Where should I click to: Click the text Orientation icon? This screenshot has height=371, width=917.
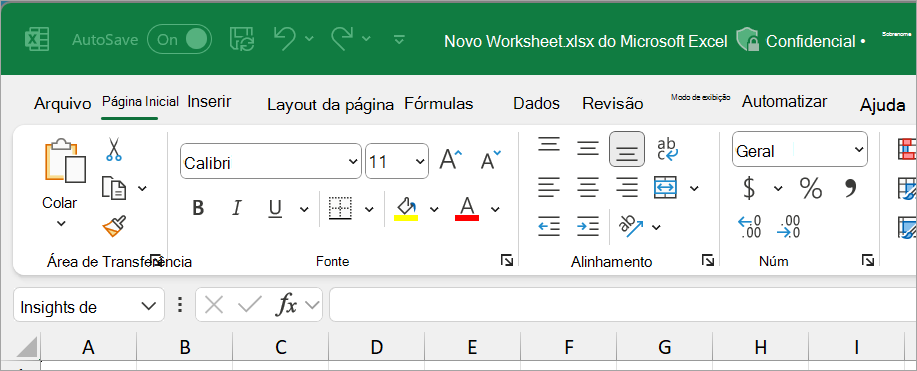tap(632, 226)
